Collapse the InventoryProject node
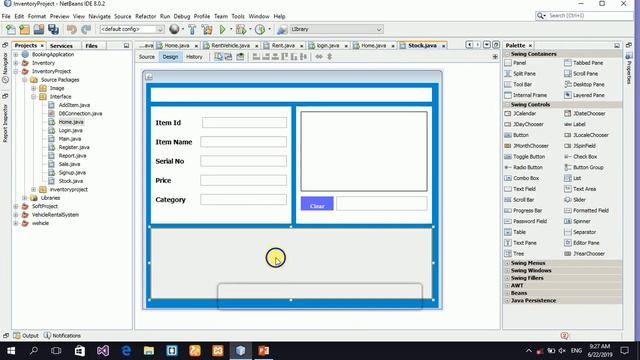The width and height of the screenshot is (640, 360). click(16, 71)
